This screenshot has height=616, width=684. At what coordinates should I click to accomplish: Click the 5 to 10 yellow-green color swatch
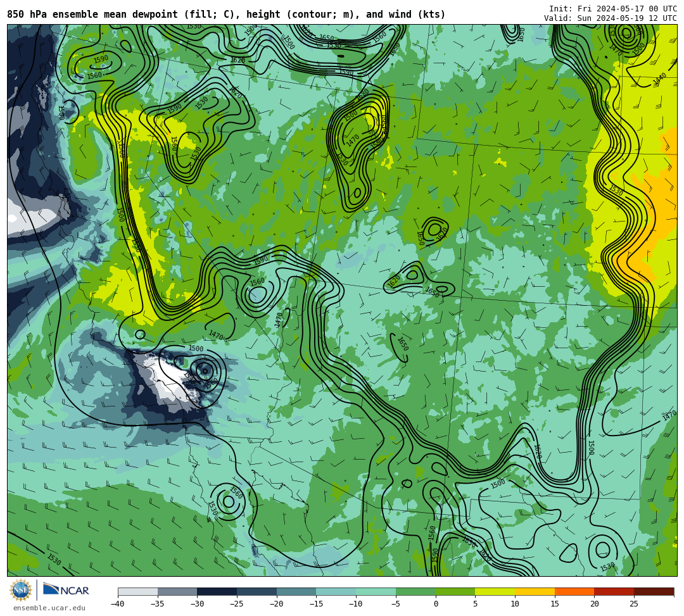pyautogui.click(x=495, y=591)
